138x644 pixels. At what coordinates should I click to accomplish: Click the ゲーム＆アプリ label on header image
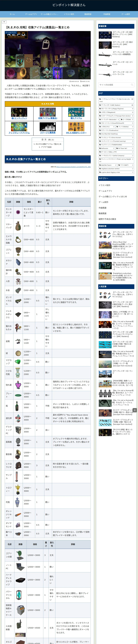(11, 33)
